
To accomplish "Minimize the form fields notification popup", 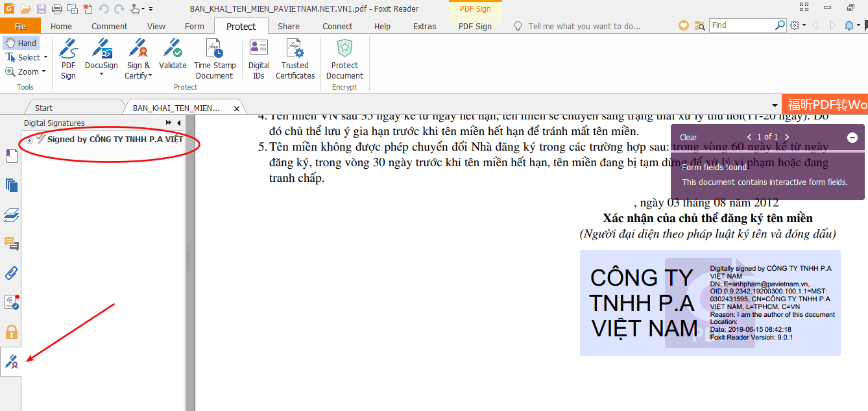I will click(852, 138).
